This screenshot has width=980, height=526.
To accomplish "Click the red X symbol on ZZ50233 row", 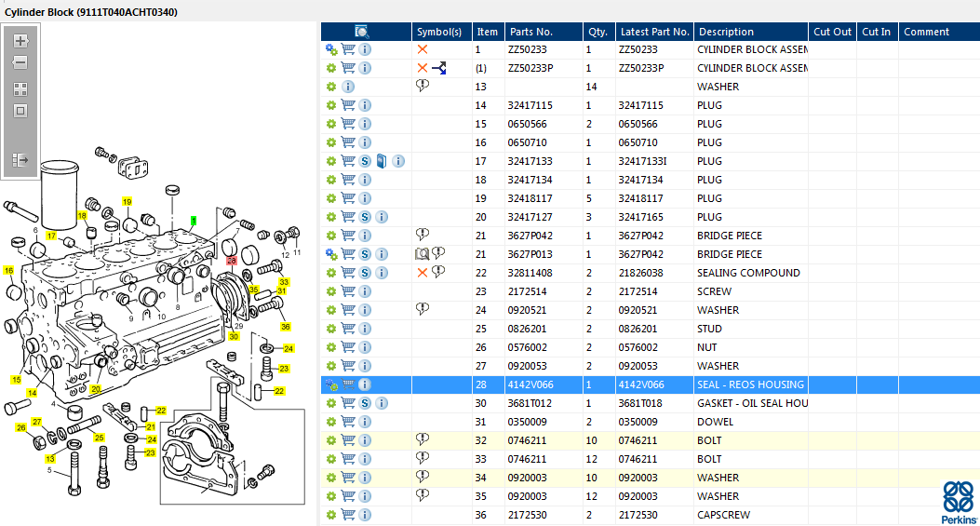I will [423, 48].
